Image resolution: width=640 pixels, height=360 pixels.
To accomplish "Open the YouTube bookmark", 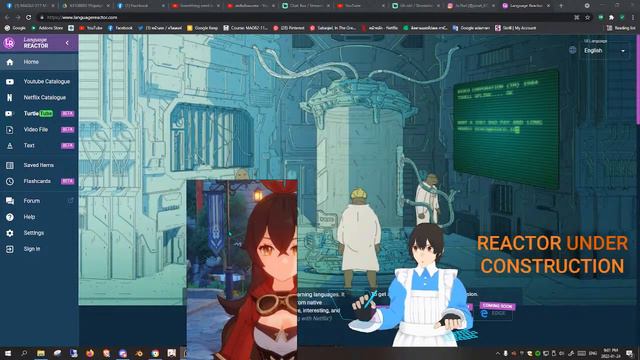I will (x=91, y=28).
